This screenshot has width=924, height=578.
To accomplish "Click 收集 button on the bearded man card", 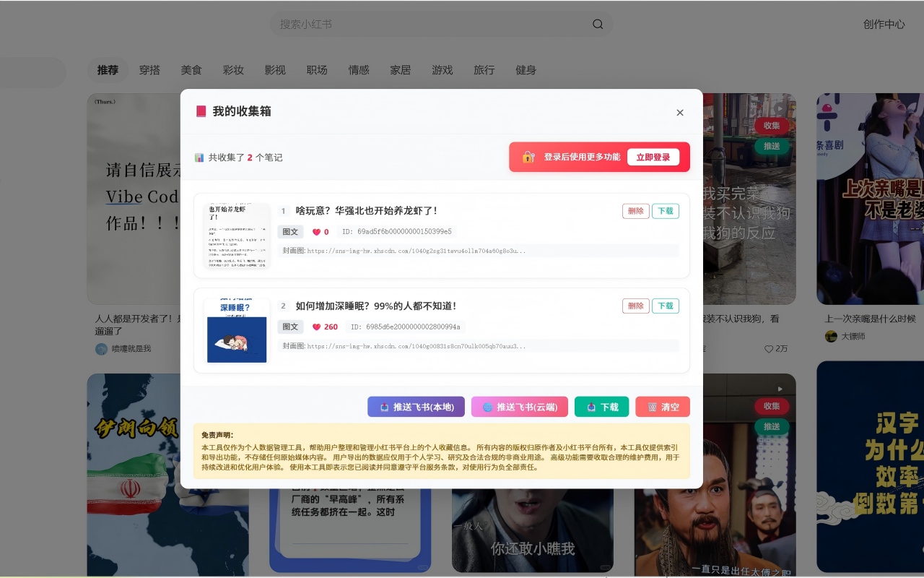I will pos(772,406).
